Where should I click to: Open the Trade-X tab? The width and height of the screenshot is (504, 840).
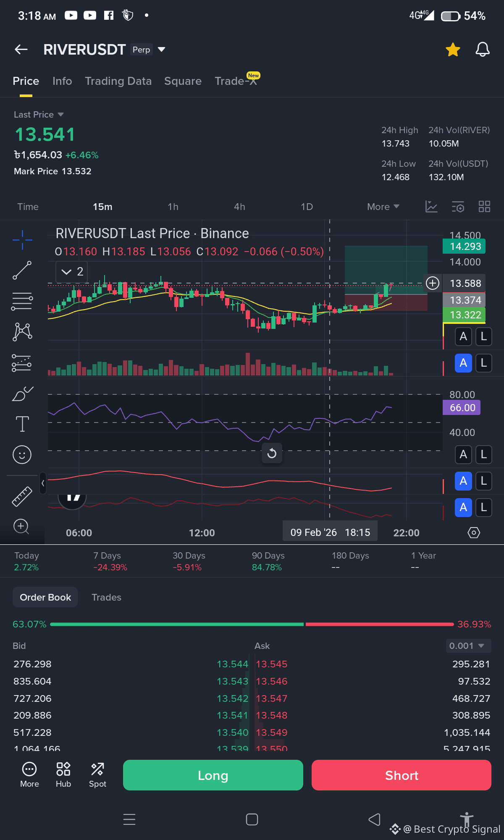[236, 81]
